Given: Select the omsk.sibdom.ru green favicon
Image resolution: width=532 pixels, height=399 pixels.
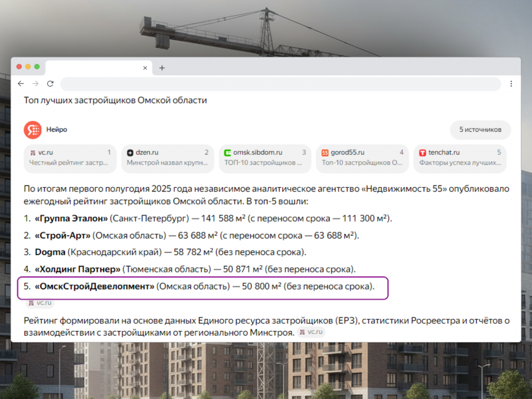Looking at the screenshot, I should pos(228,152).
